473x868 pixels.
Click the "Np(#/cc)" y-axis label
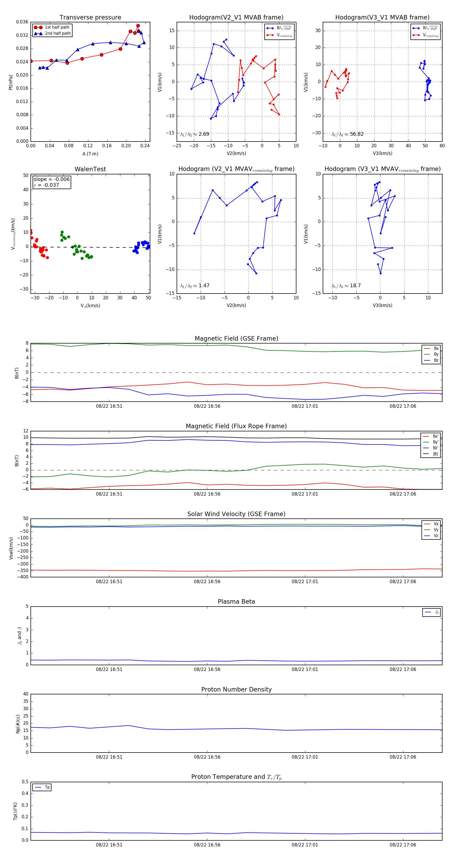18,724
